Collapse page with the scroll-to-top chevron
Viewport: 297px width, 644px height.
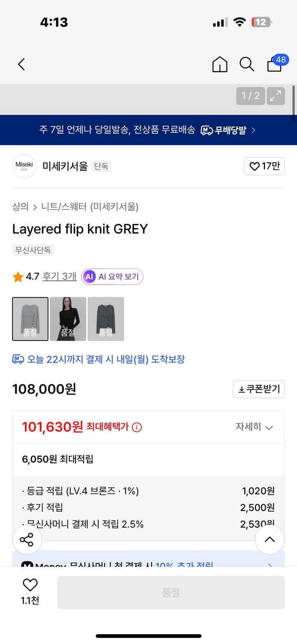270,540
